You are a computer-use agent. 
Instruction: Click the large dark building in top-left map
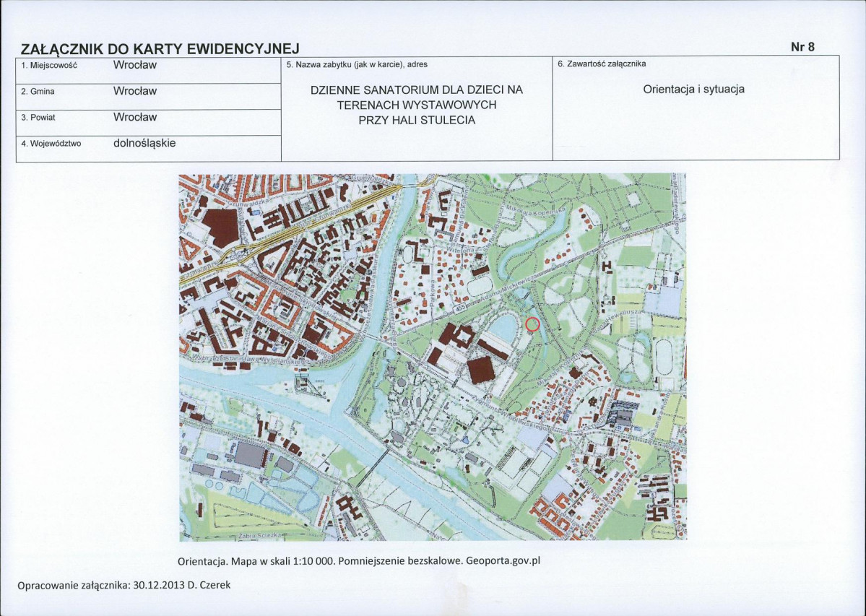[x=221, y=227]
